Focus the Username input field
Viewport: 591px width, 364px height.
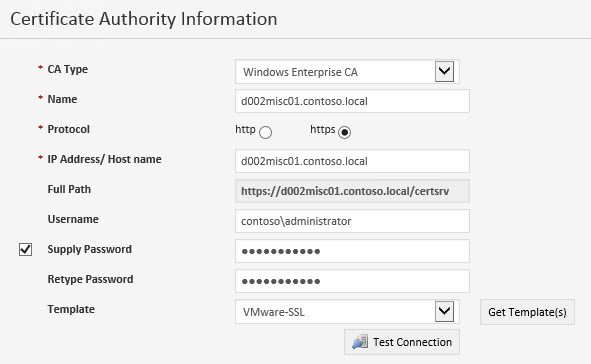pyautogui.click(x=352, y=221)
